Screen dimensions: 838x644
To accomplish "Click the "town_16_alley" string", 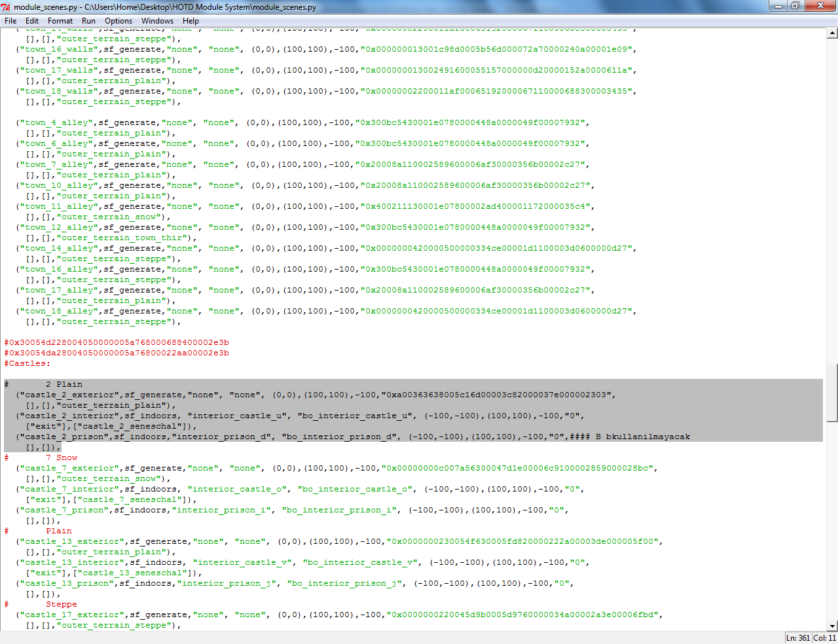I will [x=60, y=269].
